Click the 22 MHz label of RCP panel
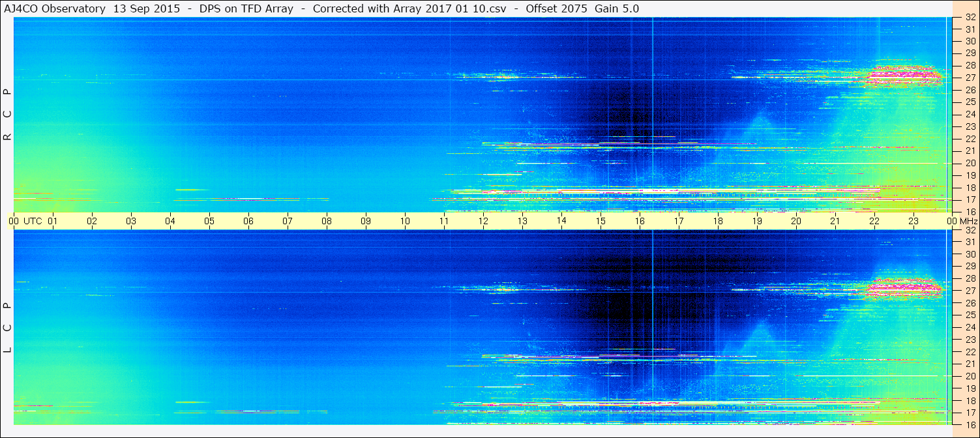This screenshot has width=980, height=438. (970, 139)
